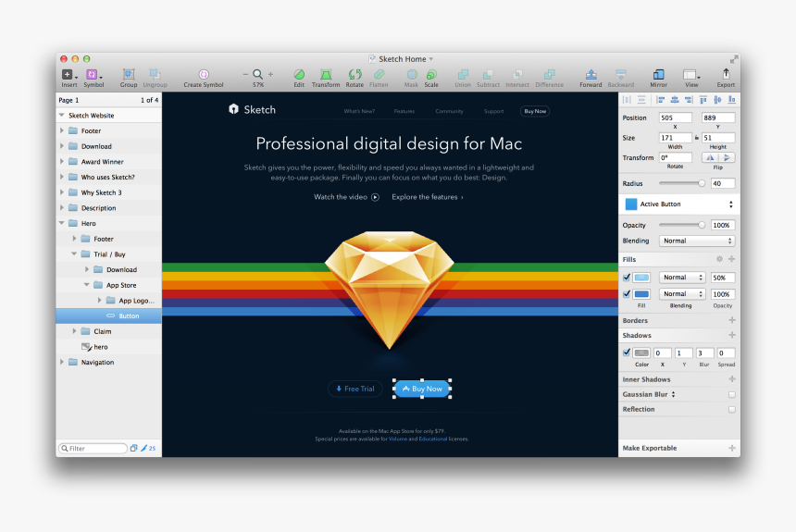Image resolution: width=796 pixels, height=532 pixels.
Task: Open the shadow color swatch
Action: 641,353
